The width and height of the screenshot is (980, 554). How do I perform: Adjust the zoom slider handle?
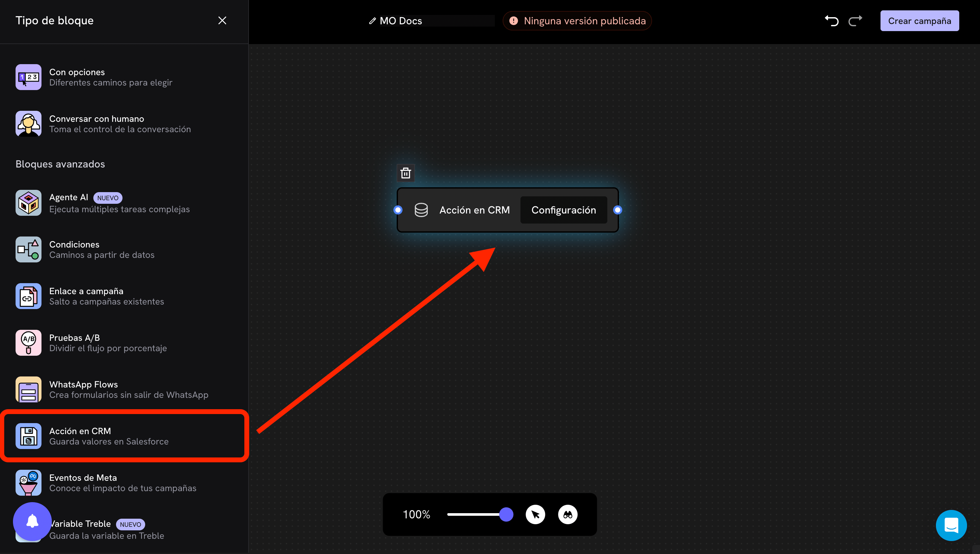[506, 515]
